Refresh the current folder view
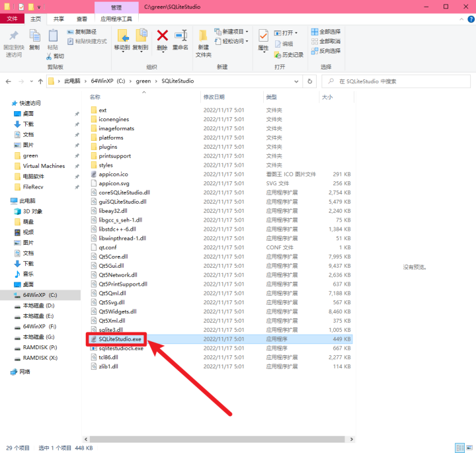Viewport: 476px width, 453px height. click(309, 81)
